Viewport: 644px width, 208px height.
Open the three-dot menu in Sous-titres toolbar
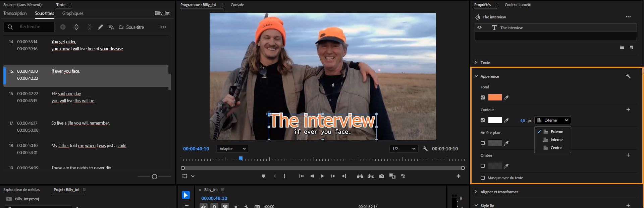[x=163, y=27]
